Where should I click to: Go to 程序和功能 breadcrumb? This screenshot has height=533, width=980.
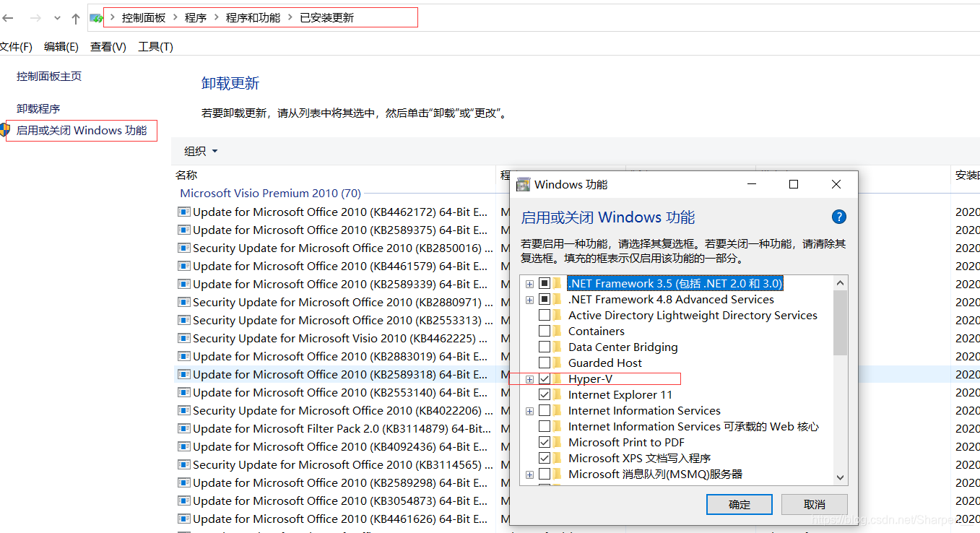pyautogui.click(x=253, y=18)
